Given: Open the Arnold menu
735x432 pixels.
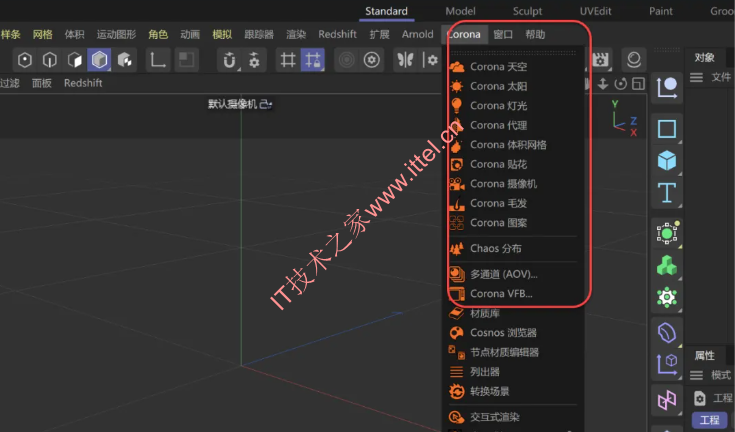Looking at the screenshot, I should (418, 34).
